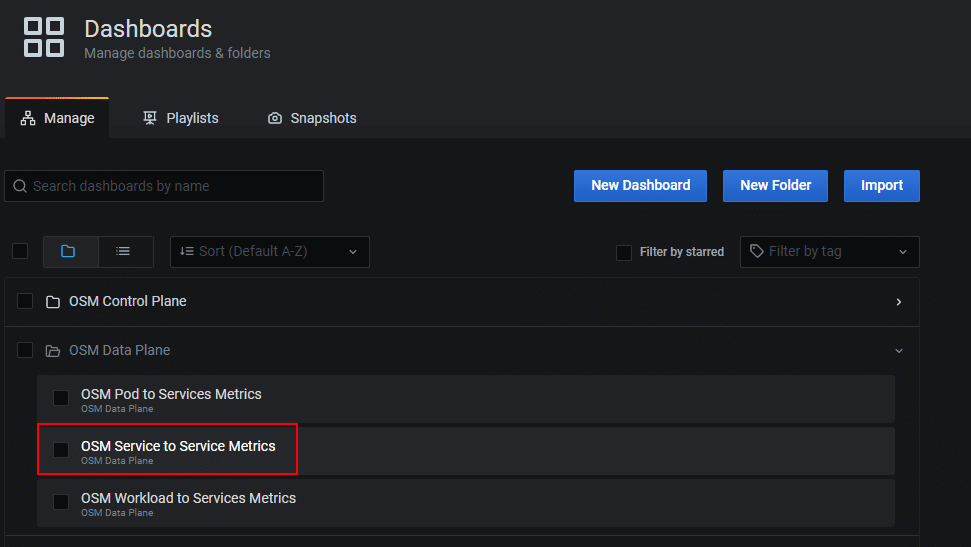Viewport: 971px width, 547px height.
Task: Expand the OSM Control Plane folder chevron
Action: coord(899,302)
